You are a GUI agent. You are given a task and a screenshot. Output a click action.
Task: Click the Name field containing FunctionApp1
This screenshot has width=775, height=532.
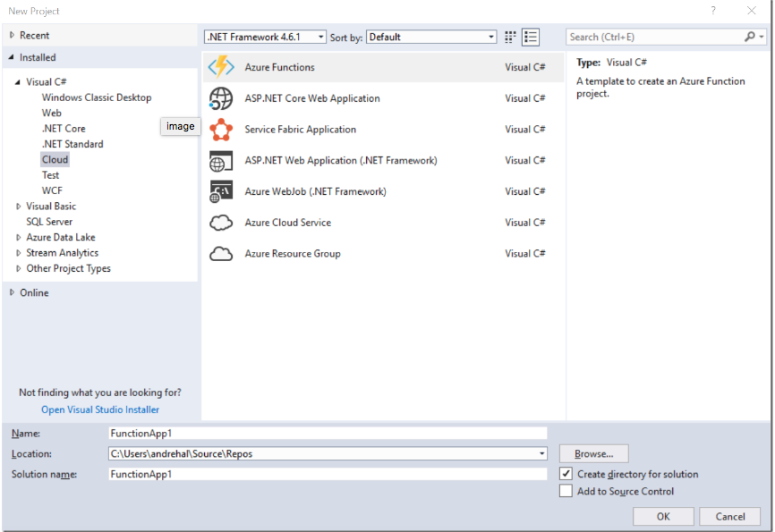[x=328, y=434]
